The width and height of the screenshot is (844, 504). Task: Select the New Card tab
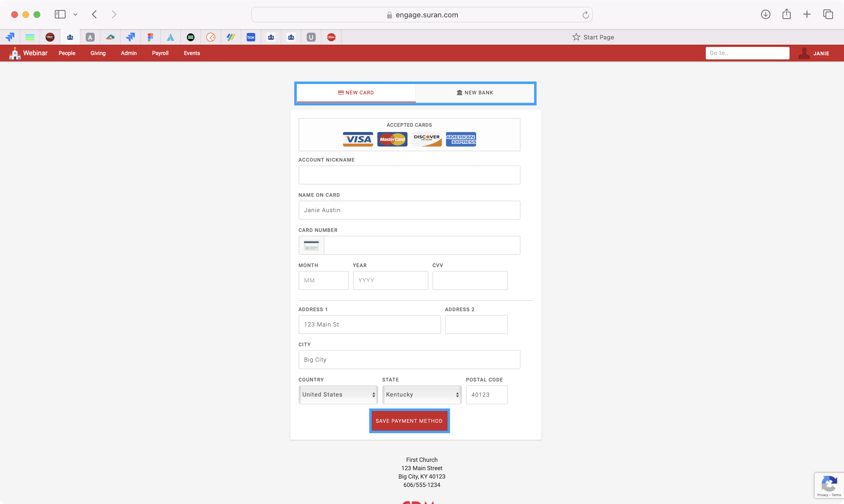point(356,93)
